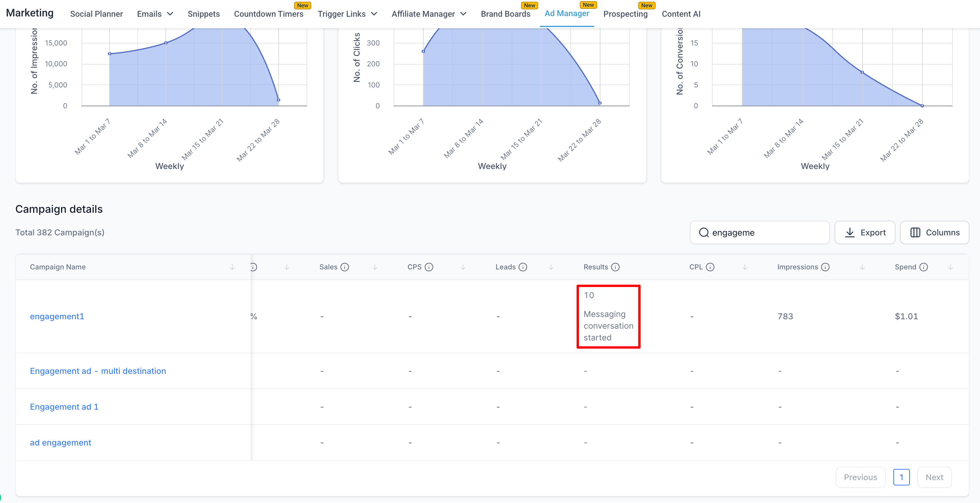Sort by Campaign Name arrow icon
The width and height of the screenshot is (980, 503).
click(232, 267)
